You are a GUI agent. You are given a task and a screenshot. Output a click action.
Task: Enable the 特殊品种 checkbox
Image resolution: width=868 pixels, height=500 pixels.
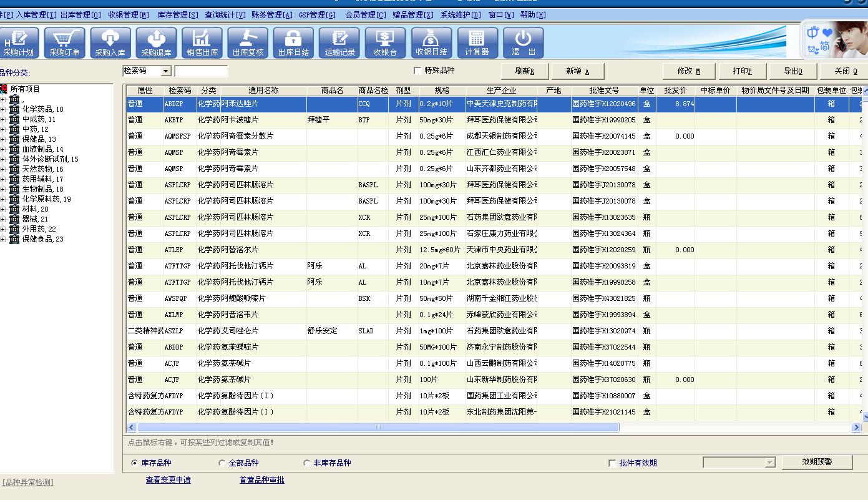[x=417, y=71]
